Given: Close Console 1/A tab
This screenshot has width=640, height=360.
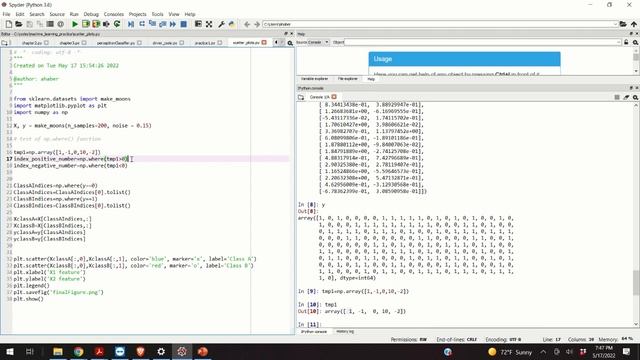Looking at the screenshot, I should pyautogui.click(x=334, y=97).
